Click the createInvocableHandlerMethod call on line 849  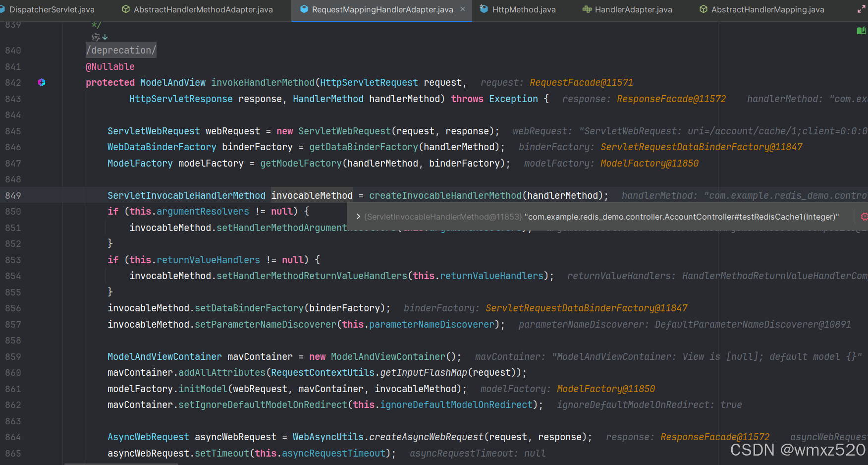pyautogui.click(x=445, y=195)
